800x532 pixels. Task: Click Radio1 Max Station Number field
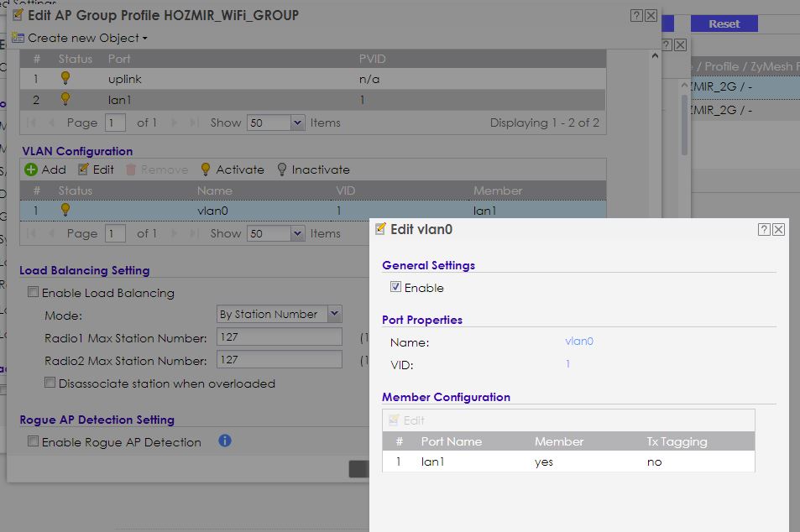279,336
